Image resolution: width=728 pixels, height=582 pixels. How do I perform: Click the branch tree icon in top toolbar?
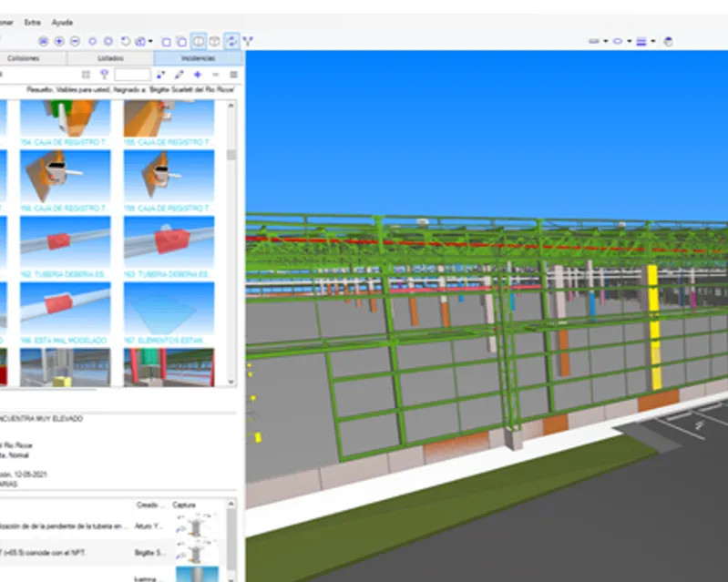[x=248, y=41]
